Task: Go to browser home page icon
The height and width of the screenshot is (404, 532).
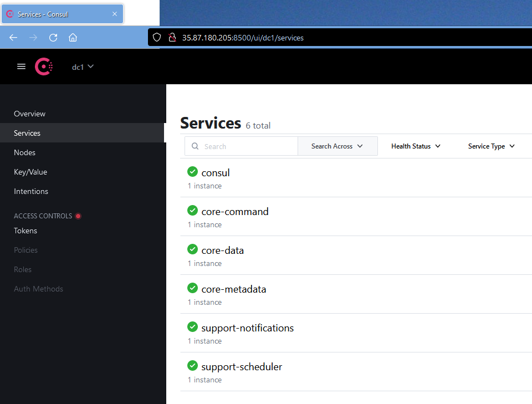Action: coord(73,38)
